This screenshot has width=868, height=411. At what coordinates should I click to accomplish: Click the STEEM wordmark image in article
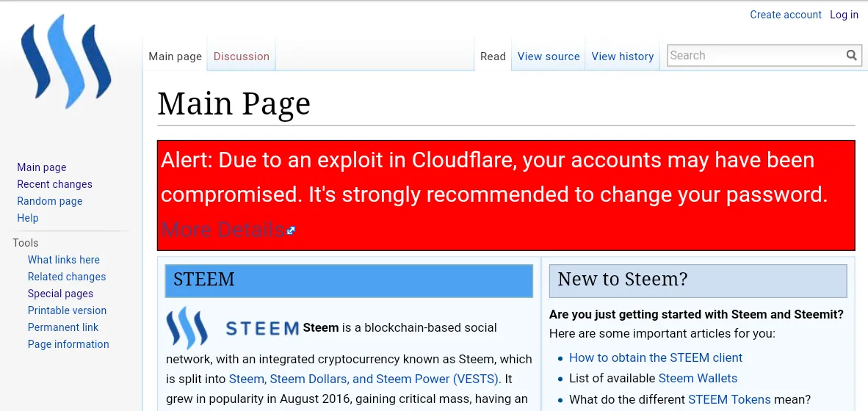point(262,328)
